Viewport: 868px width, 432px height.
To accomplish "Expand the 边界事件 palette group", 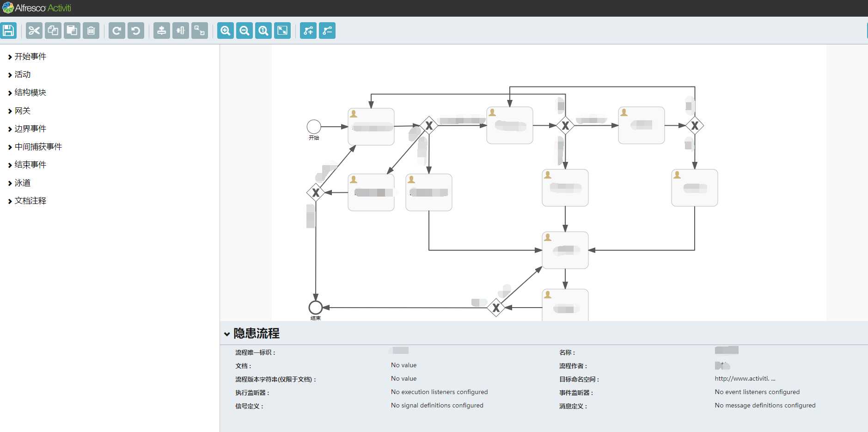I will (27, 129).
